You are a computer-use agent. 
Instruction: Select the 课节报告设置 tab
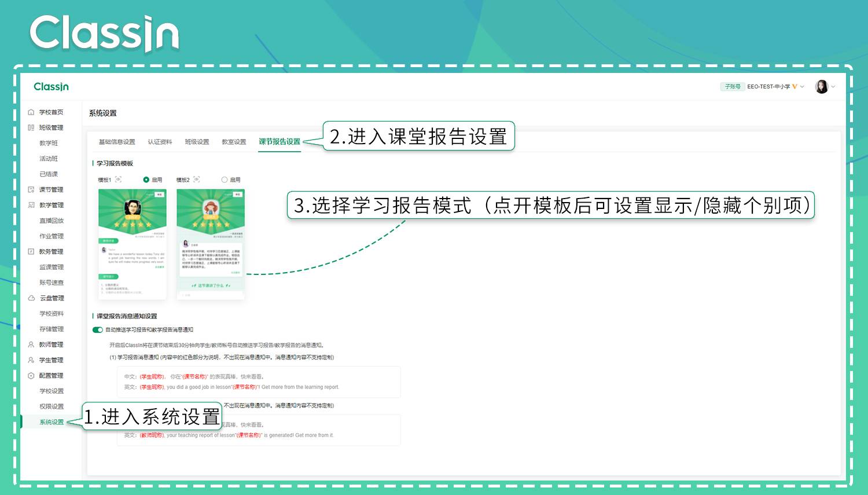click(279, 142)
